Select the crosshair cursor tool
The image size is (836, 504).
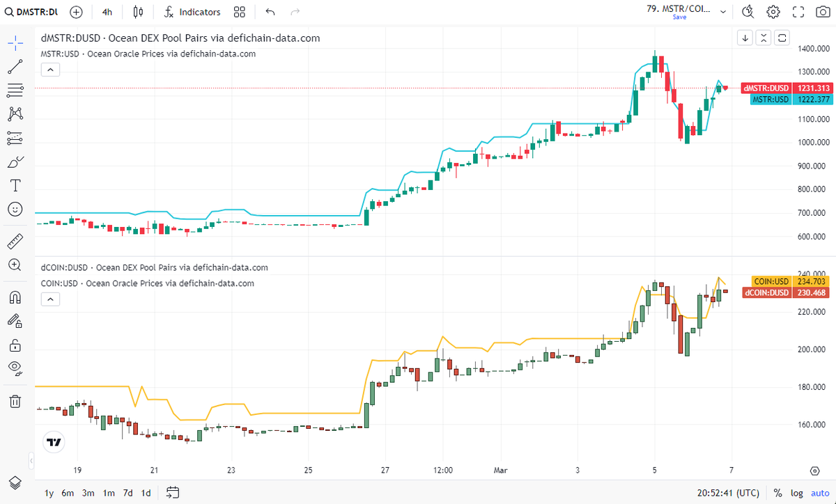click(15, 43)
